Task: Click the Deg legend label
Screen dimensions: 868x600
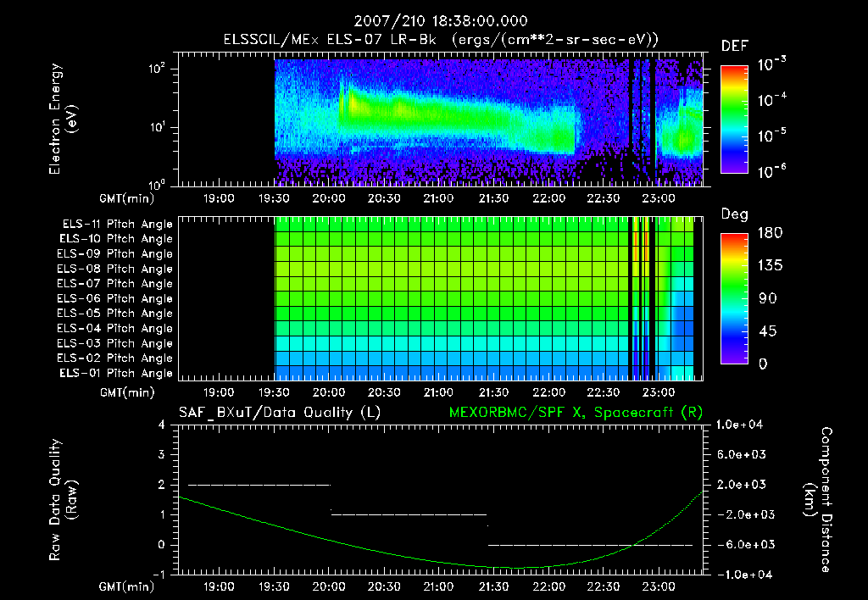Action: pos(735,214)
